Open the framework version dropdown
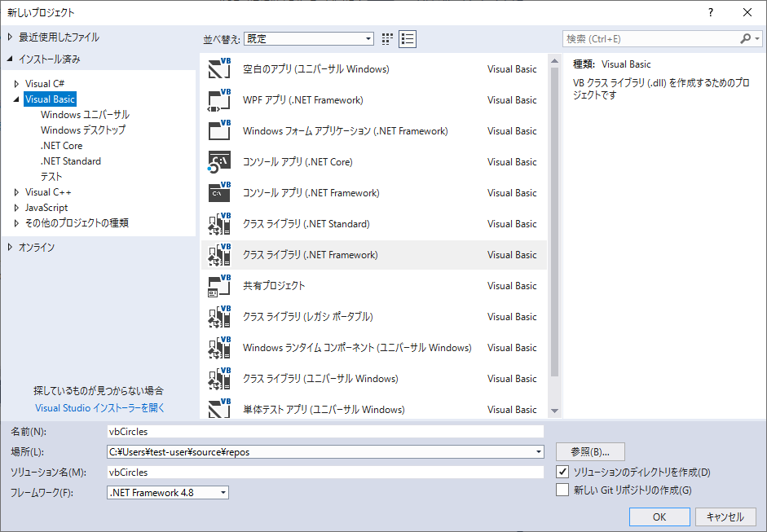 (223, 492)
